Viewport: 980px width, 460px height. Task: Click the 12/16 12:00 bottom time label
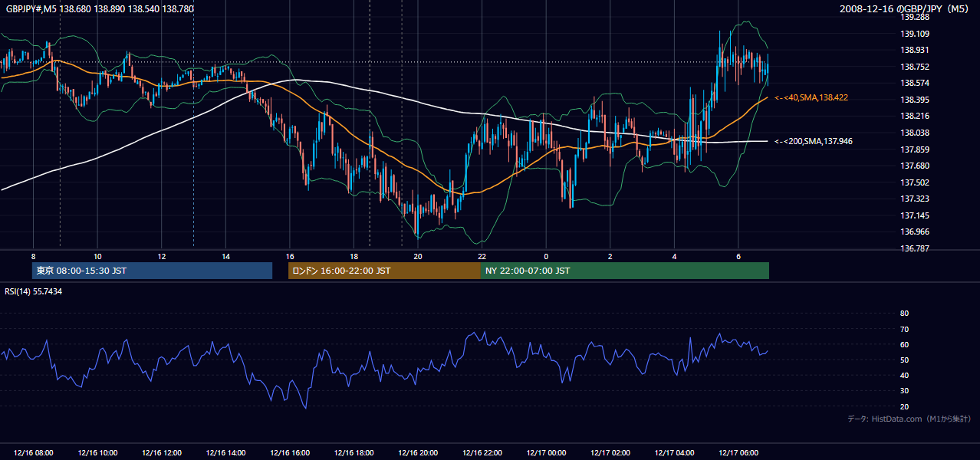tap(162, 453)
